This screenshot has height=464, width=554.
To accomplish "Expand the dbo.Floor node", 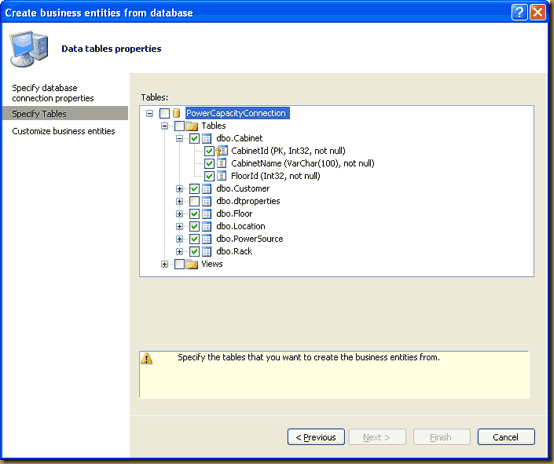I will pyautogui.click(x=179, y=214).
